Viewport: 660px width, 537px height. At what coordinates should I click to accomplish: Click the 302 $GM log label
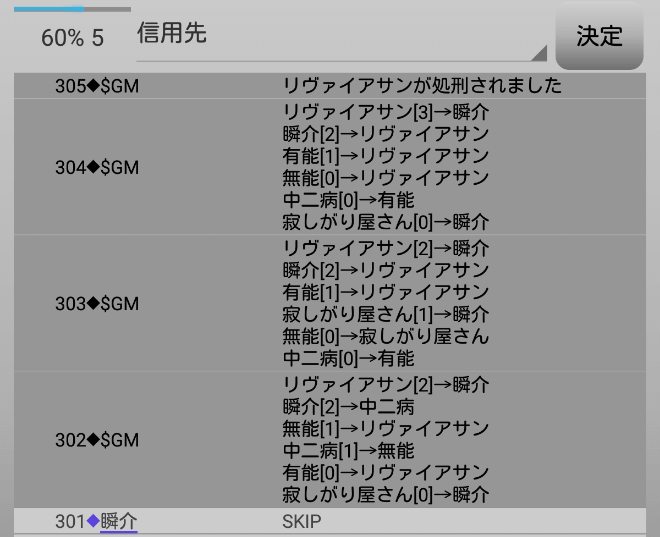96,440
